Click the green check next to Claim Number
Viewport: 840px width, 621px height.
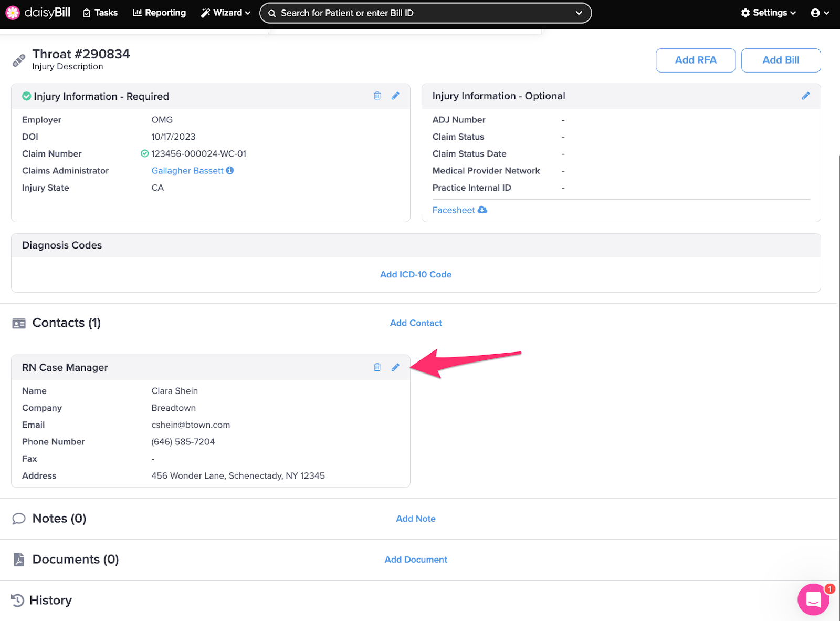[x=144, y=153]
